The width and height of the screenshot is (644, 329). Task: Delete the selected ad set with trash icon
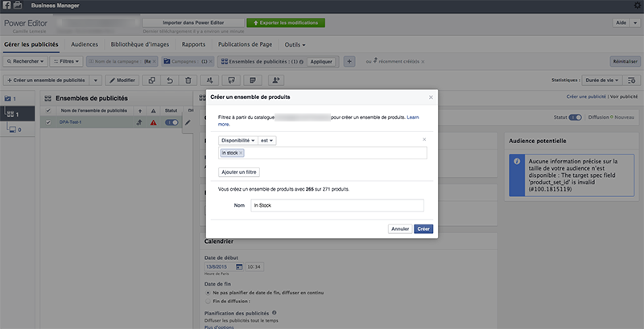(x=188, y=80)
